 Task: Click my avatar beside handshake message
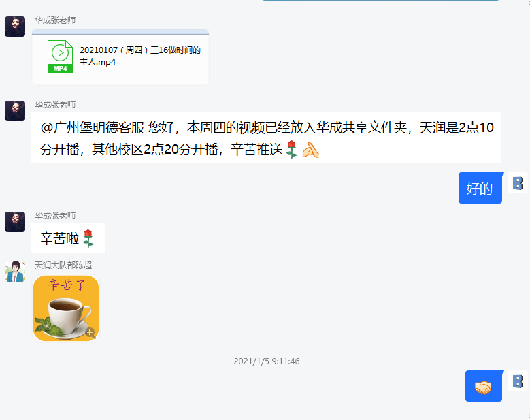[518, 381]
